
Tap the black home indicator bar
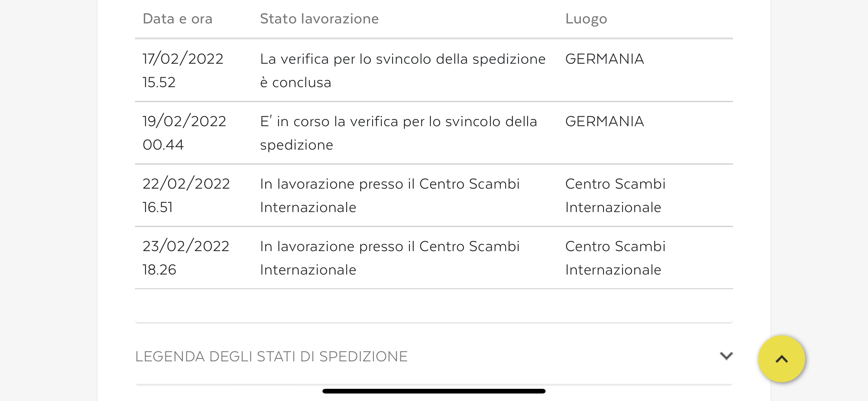click(434, 391)
